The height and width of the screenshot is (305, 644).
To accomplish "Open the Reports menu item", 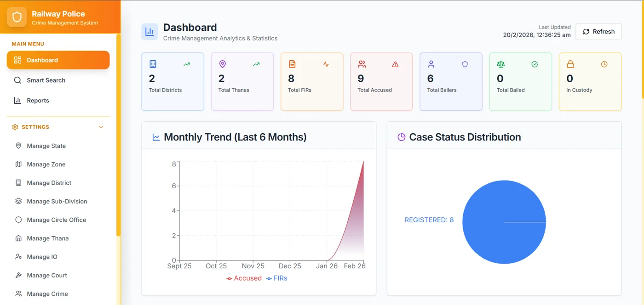I will pos(58,101).
